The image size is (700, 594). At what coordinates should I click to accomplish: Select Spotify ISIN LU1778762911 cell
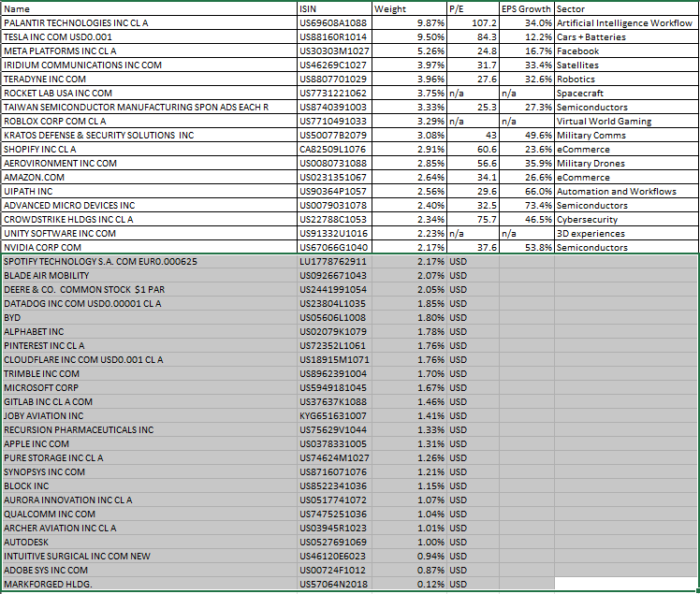click(334, 262)
